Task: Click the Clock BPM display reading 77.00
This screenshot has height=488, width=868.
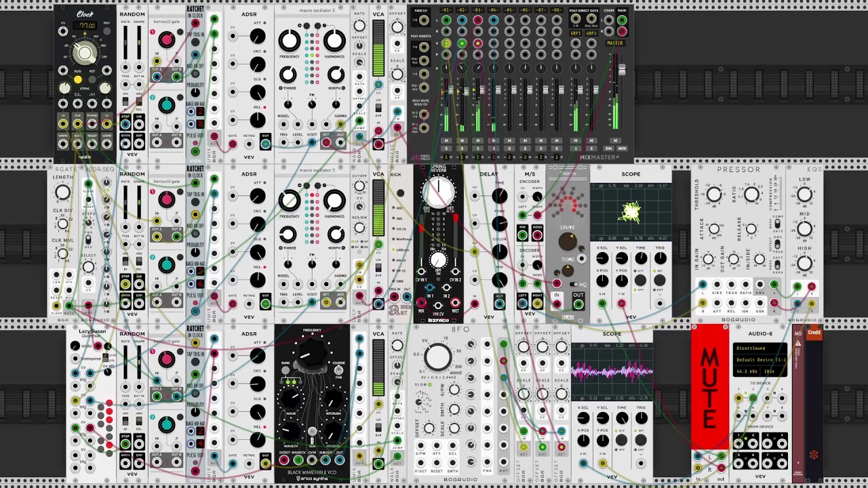Action: pyautogui.click(x=85, y=26)
